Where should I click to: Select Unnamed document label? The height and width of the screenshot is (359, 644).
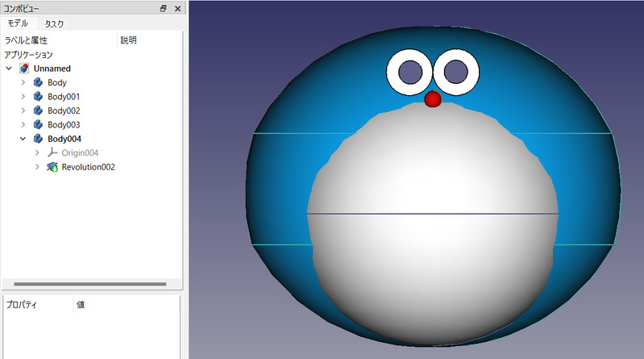(52, 69)
